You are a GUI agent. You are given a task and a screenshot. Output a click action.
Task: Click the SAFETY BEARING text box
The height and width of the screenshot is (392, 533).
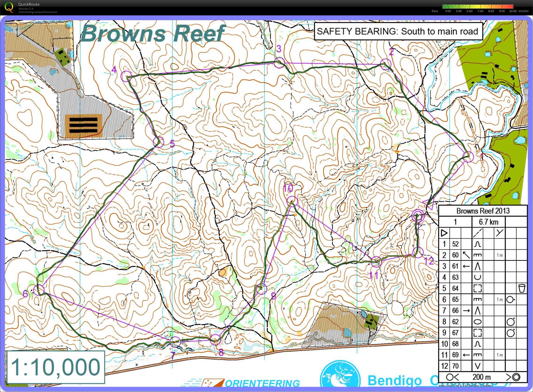(398, 31)
